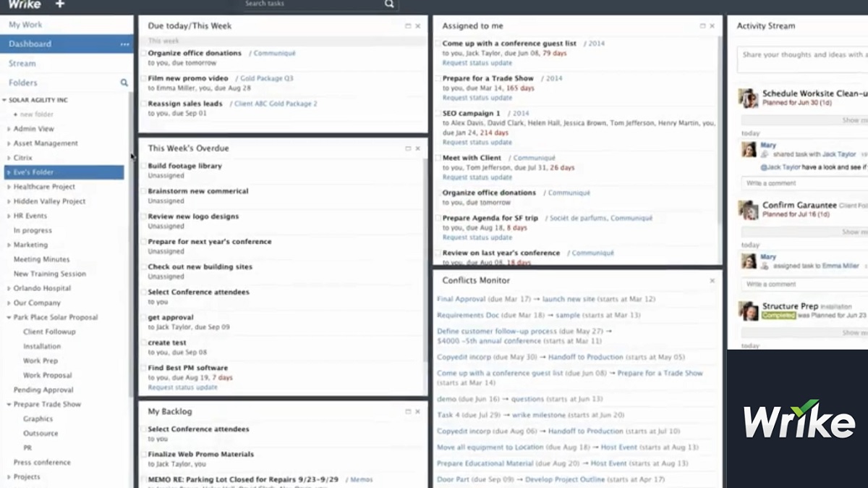Check the Film new promo video task

coord(143,79)
